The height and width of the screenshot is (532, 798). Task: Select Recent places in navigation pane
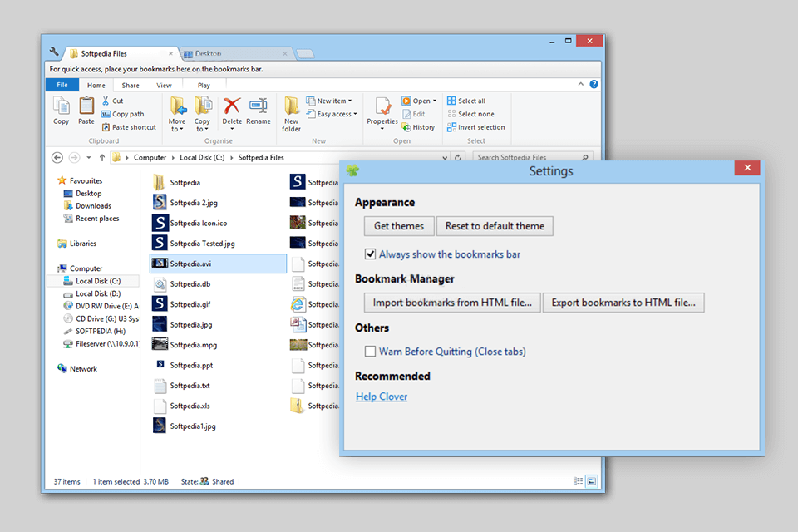[x=91, y=219]
